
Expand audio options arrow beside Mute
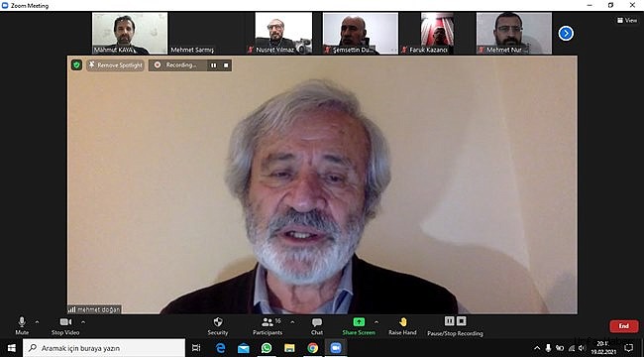pyautogui.click(x=37, y=322)
